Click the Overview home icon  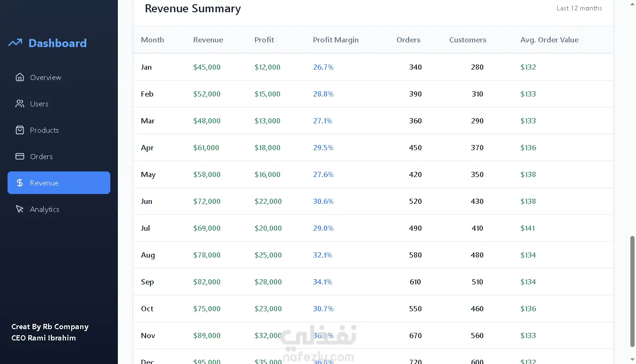20,77
